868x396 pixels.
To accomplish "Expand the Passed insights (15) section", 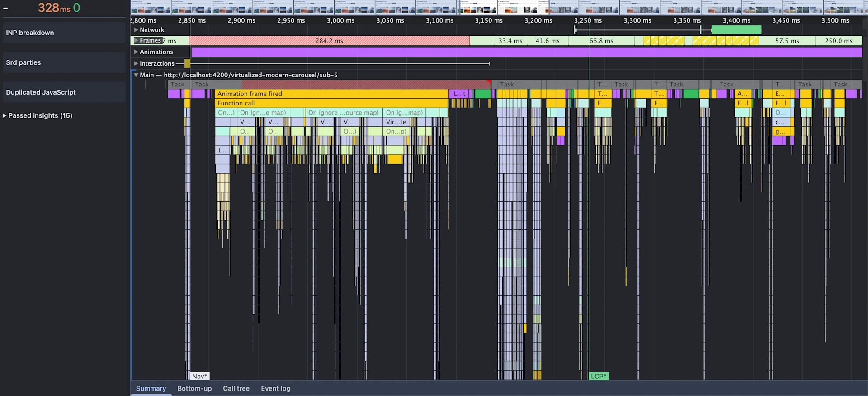I will (x=38, y=115).
